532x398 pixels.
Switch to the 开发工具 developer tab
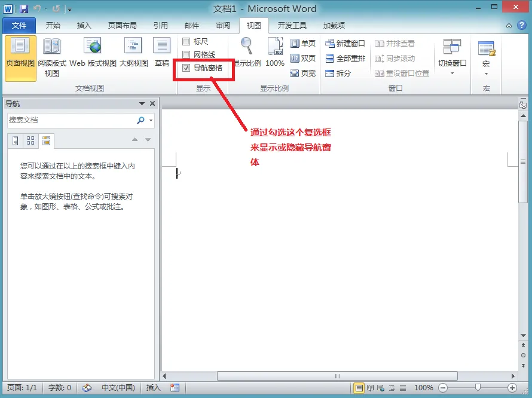pyautogui.click(x=292, y=26)
